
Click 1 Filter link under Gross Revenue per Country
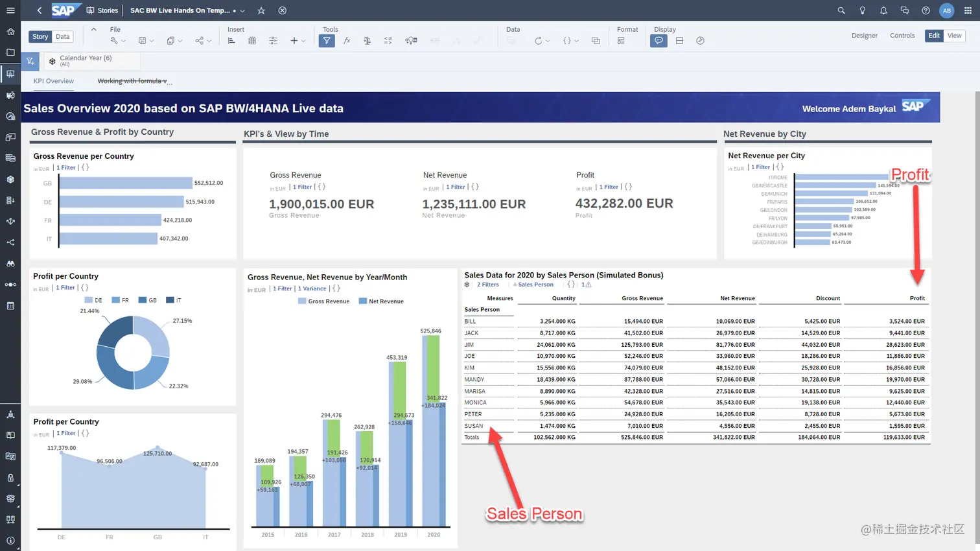point(66,167)
